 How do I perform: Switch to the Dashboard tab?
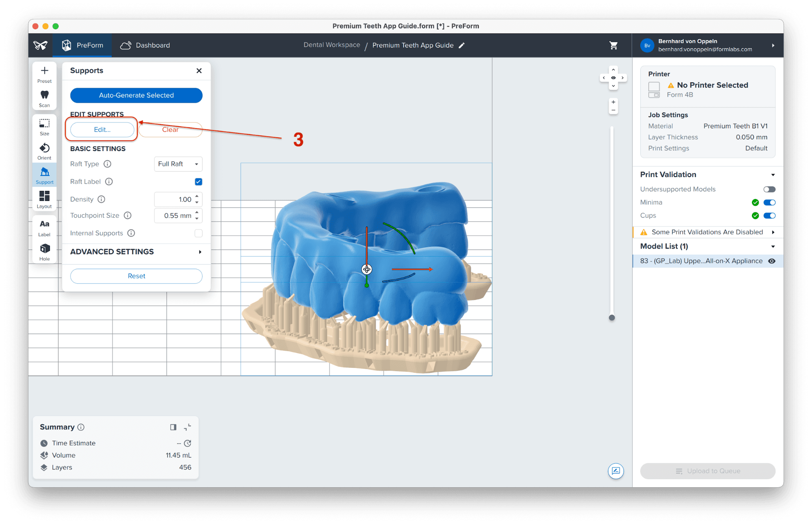click(x=145, y=45)
